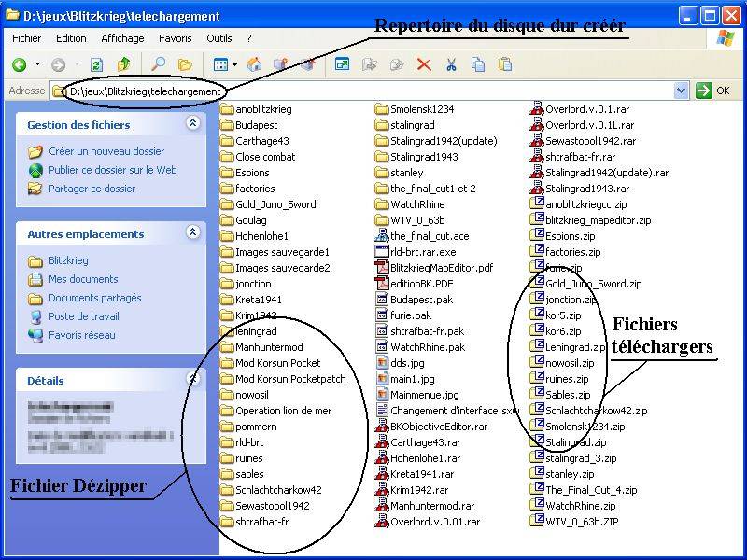
Task: Click the Mes documents link
Action: click(83, 279)
